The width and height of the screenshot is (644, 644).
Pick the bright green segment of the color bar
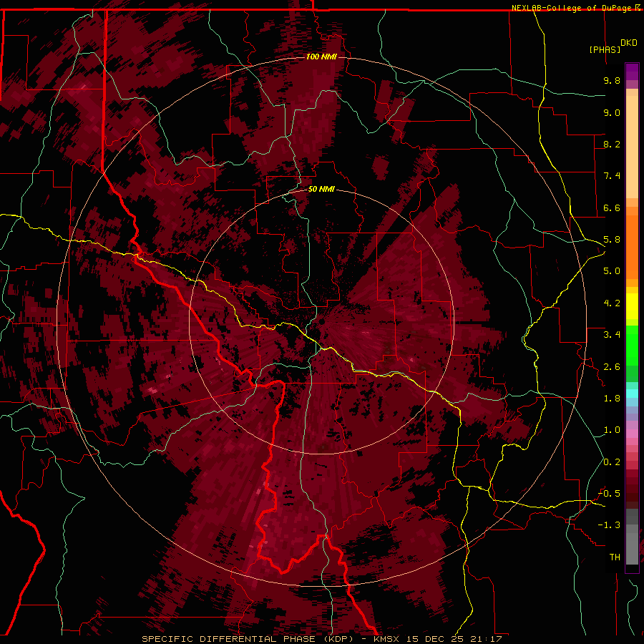tap(632, 345)
